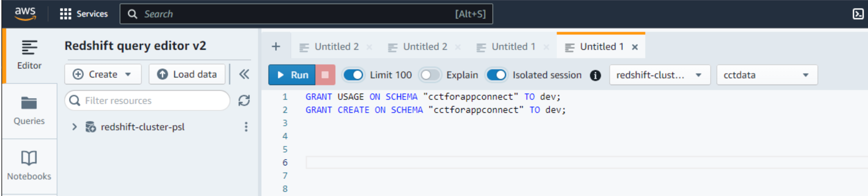Place cursor on empty editor line 6
Image resolution: width=868 pixels, height=196 pixels.
tap(587, 162)
